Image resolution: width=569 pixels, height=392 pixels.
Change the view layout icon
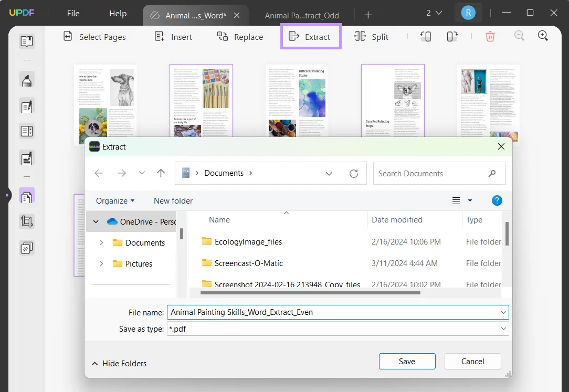pyautogui.click(x=456, y=200)
